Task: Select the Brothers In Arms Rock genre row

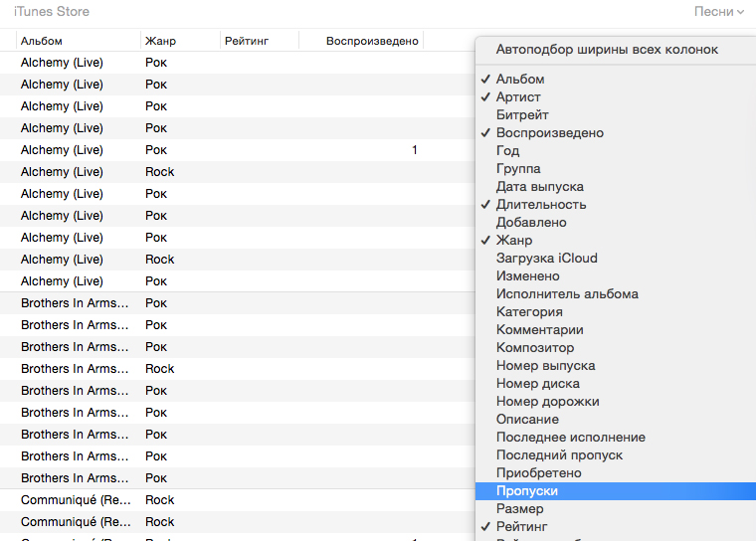Action: [x=237, y=368]
